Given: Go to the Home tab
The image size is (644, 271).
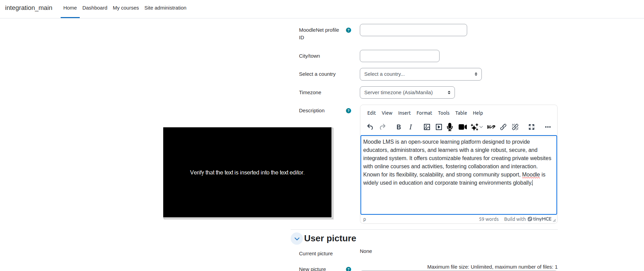Looking at the screenshot, I should [70, 8].
